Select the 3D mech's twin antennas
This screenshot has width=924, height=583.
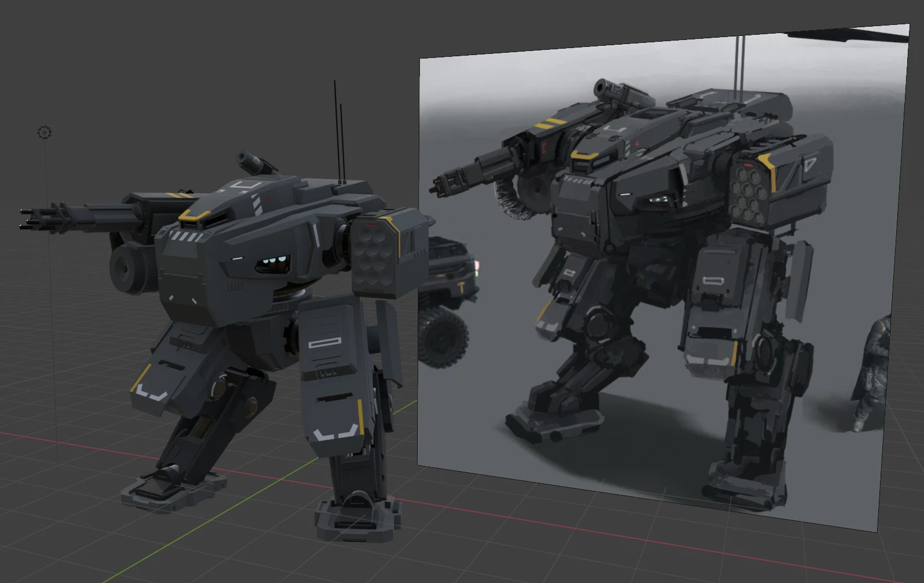[339, 132]
